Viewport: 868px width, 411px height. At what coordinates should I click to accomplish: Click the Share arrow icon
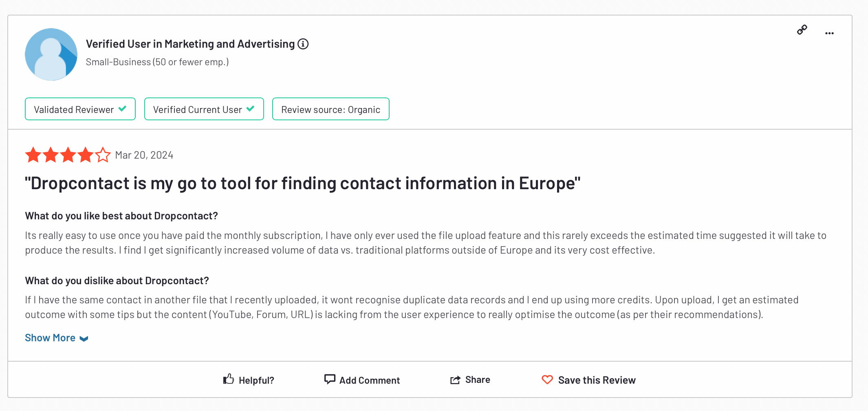point(455,380)
